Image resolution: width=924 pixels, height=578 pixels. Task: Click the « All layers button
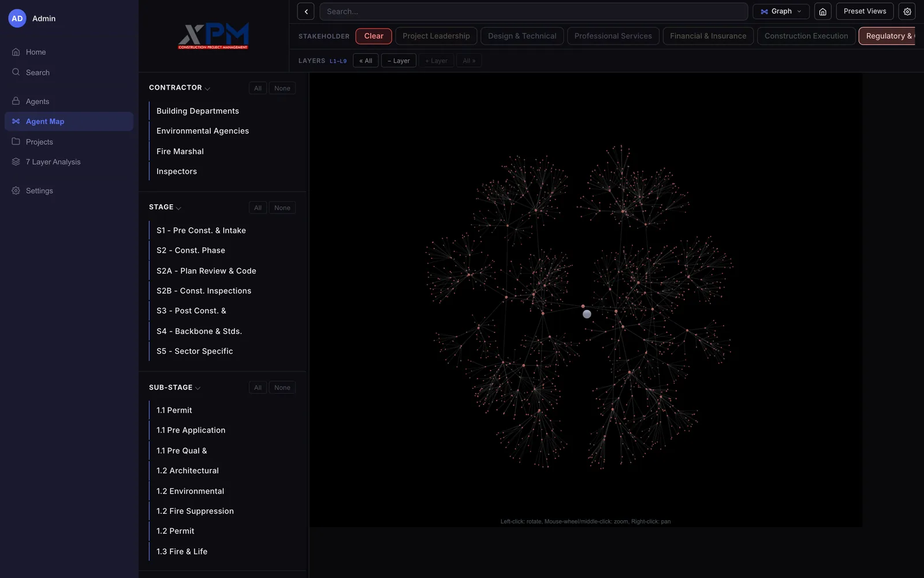click(x=366, y=61)
